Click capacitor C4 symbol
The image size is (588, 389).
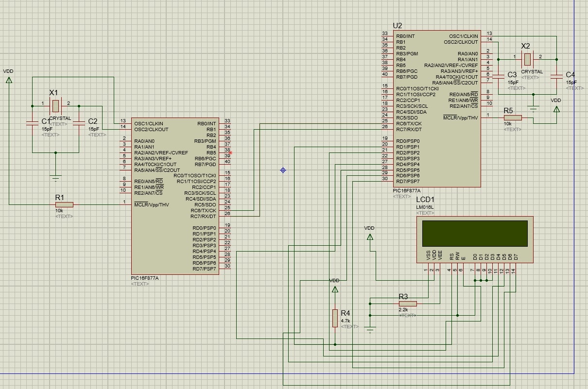coord(556,77)
